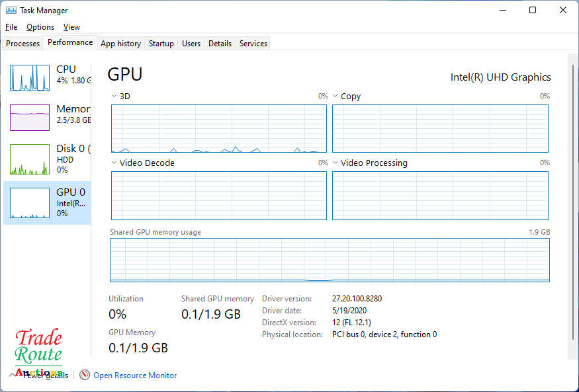
Task: Switch to the Processes tab
Action: tap(23, 44)
